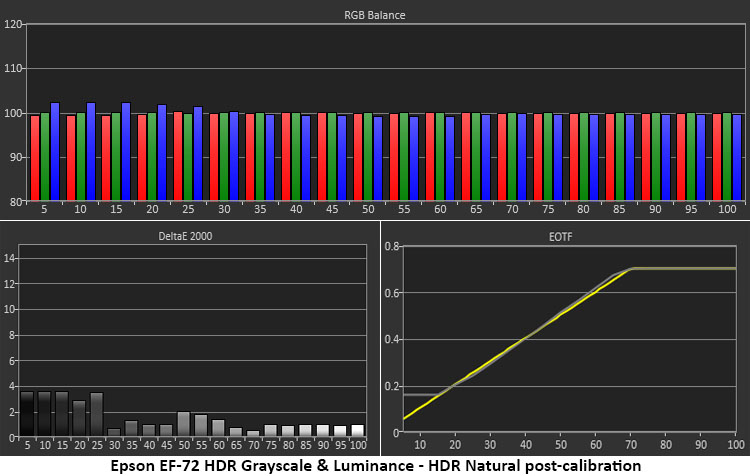Screen dimensions: 750x476
Task: Select the DeltaE bar at 50
Action: [x=183, y=425]
